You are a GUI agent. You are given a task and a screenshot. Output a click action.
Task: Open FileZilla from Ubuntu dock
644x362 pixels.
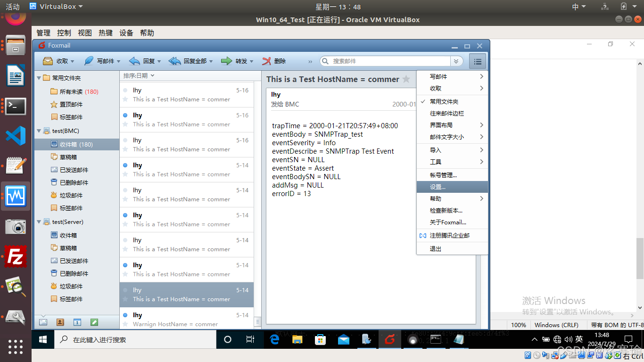tap(16, 257)
